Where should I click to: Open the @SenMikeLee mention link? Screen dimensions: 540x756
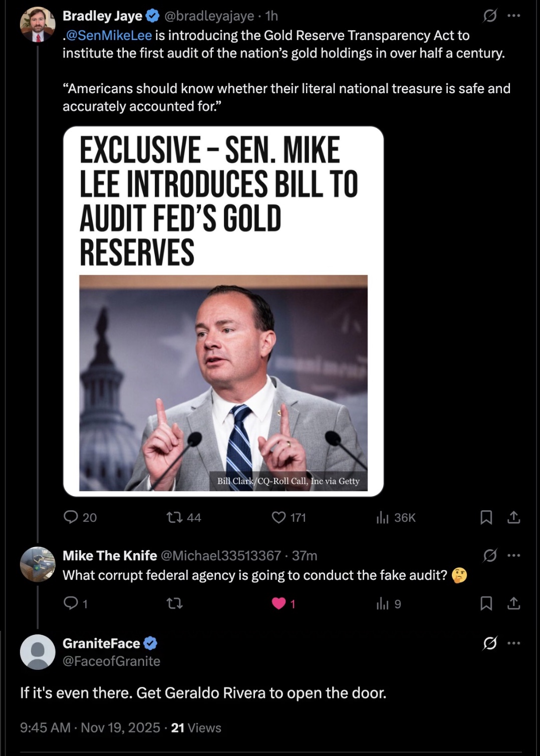click(x=108, y=35)
